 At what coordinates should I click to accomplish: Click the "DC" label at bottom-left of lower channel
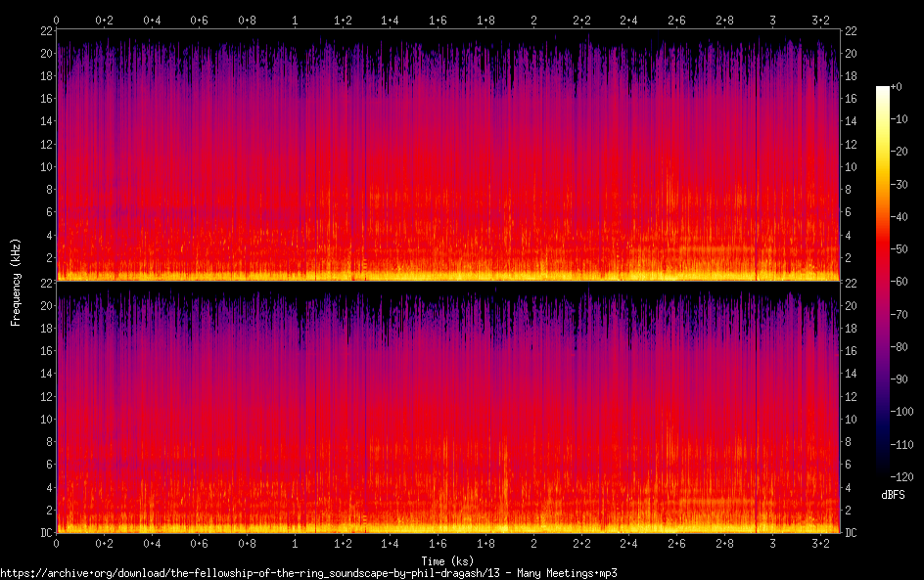click(x=44, y=533)
